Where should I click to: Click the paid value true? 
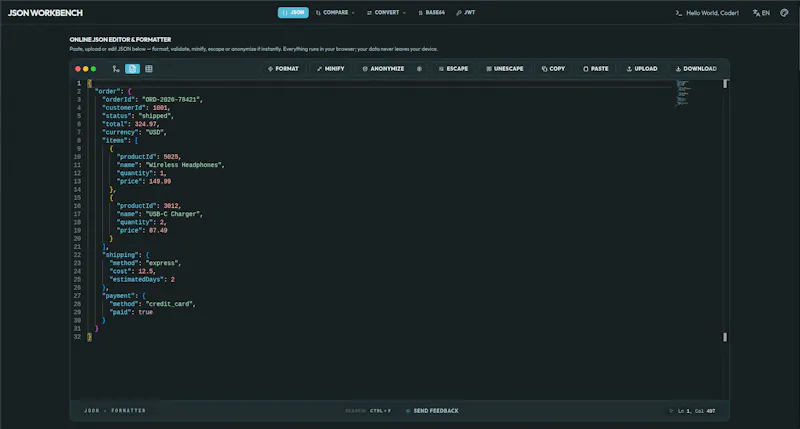(145, 312)
